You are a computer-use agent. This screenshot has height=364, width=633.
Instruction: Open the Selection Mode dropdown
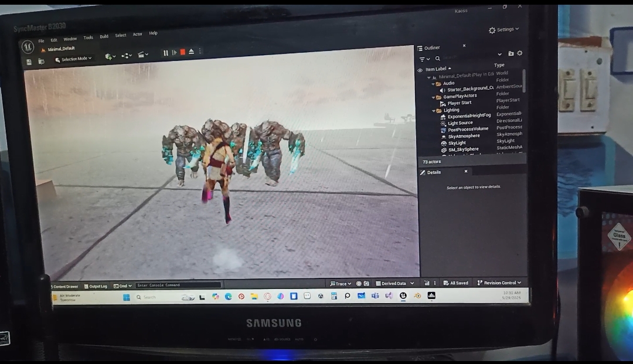[x=74, y=59]
